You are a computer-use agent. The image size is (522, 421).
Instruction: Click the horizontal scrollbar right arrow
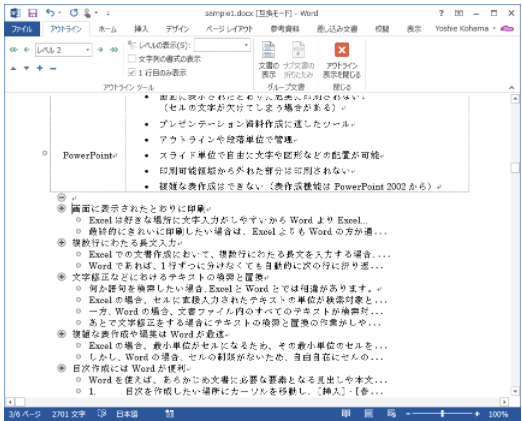click(505, 402)
